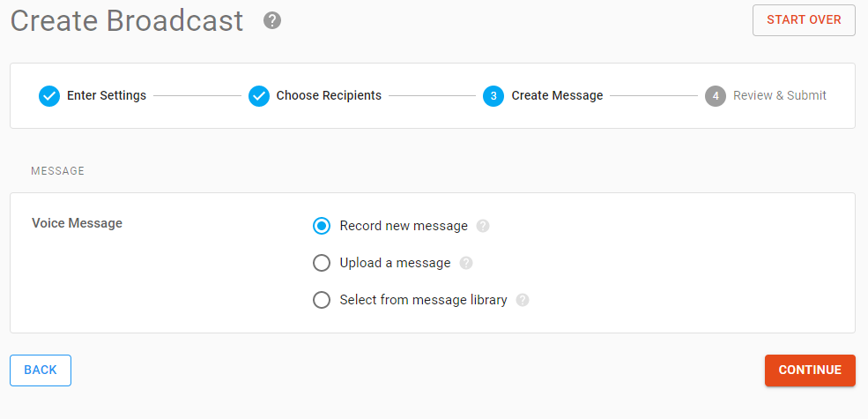The width and height of the screenshot is (868, 419).
Task: Click the checkmark icon for Choose Recipients step
Action: 258,96
